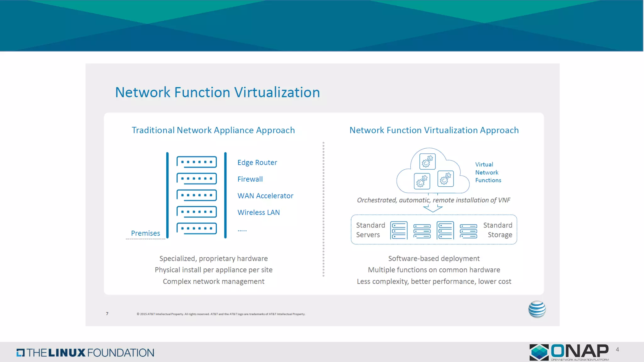The height and width of the screenshot is (362, 644).
Task: Click the AT&T globe logo
Action: (x=537, y=309)
